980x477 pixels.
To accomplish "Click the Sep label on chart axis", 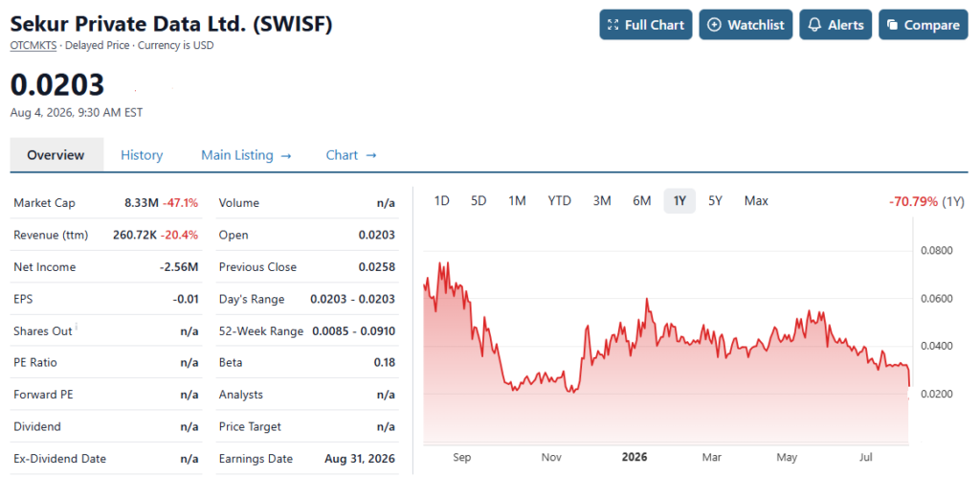I will 462,457.
